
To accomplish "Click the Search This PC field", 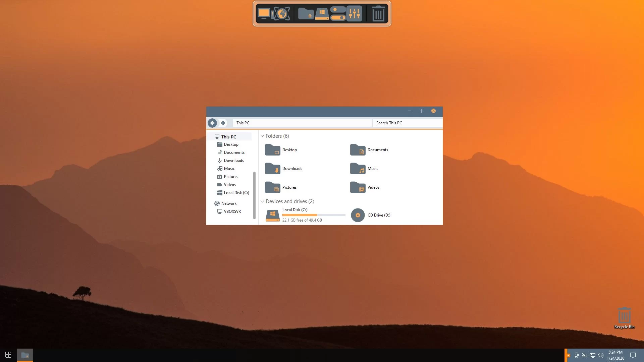I will (407, 123).
